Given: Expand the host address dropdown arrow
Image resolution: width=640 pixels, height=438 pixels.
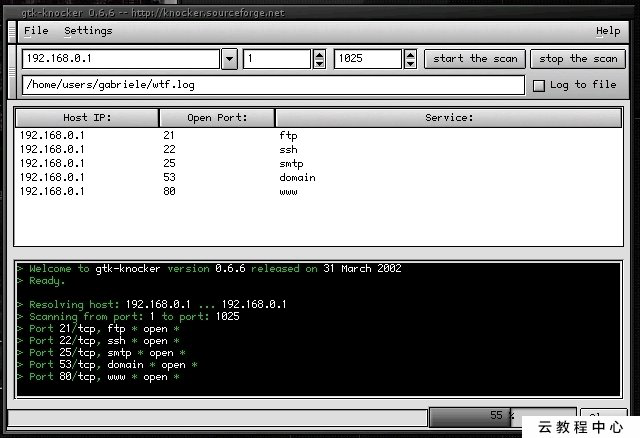Looking at the screenshot, I should [229, 59].
